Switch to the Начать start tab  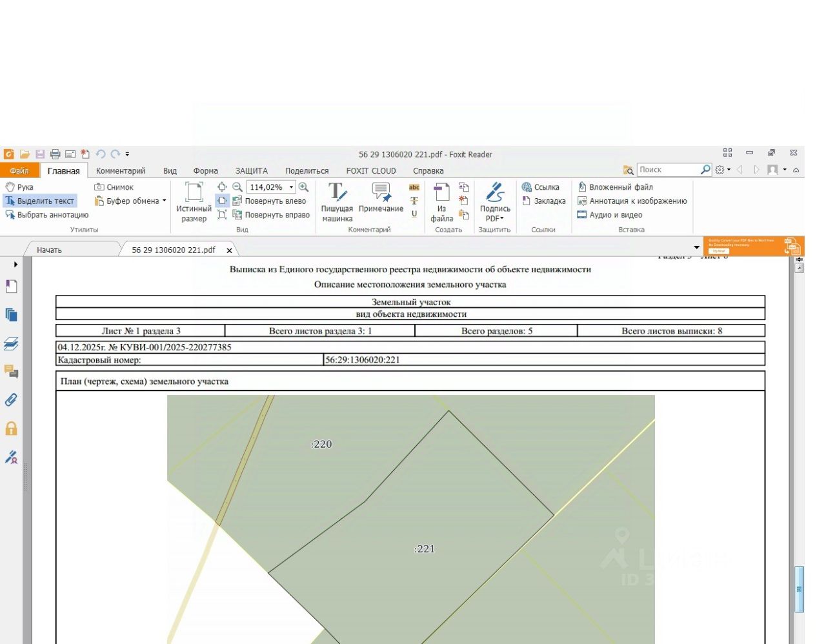tap(49, 250)
